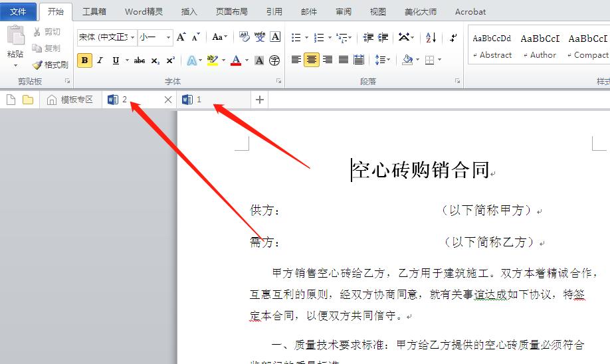This screenshot has width=610, height=364.
Task: Open the 模板专区 template zone
Action: point(70,100)
